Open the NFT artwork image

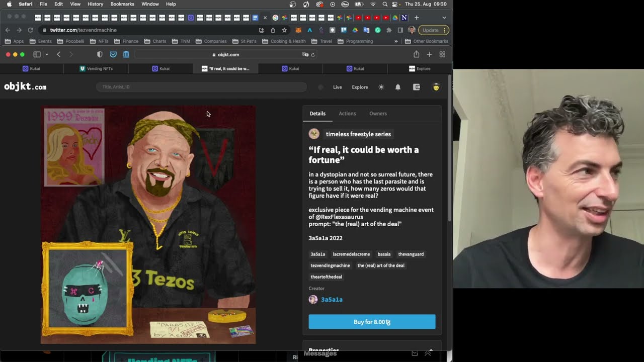(x=148, y=225)
